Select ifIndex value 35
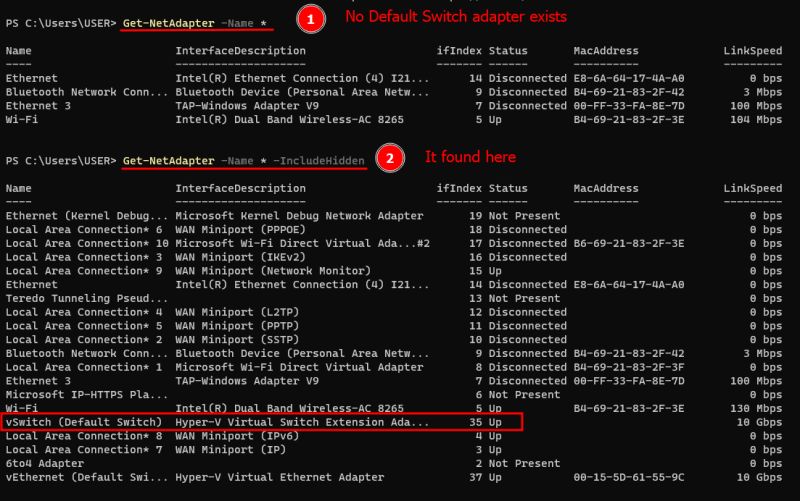The image size is (800, 501). click(476, 422)
